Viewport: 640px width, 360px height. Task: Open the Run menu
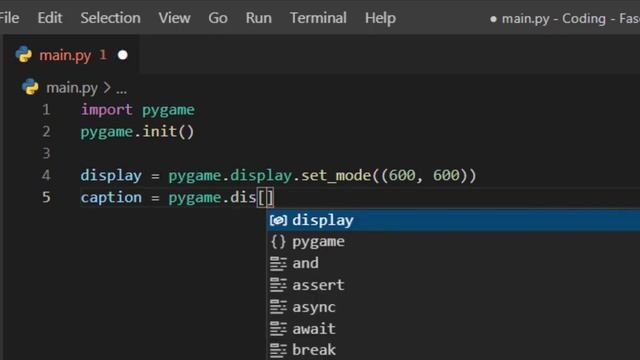[x=258, y=18]
